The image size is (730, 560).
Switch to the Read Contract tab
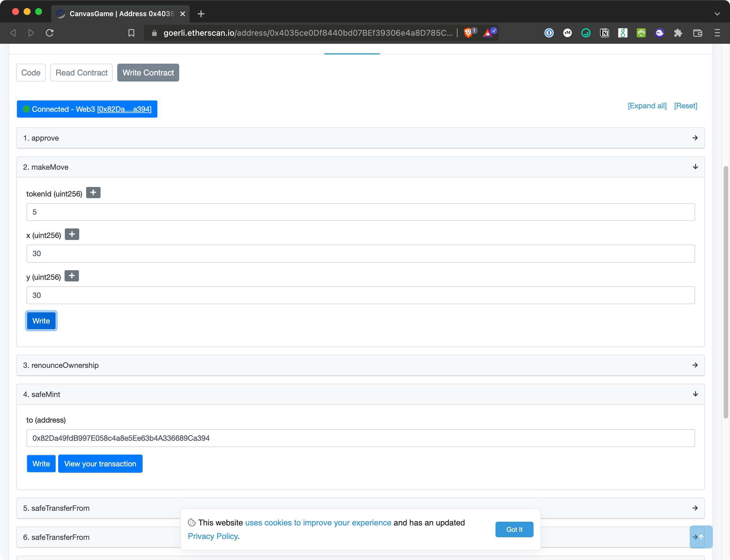pyautogui.click(x=81, y=73)
